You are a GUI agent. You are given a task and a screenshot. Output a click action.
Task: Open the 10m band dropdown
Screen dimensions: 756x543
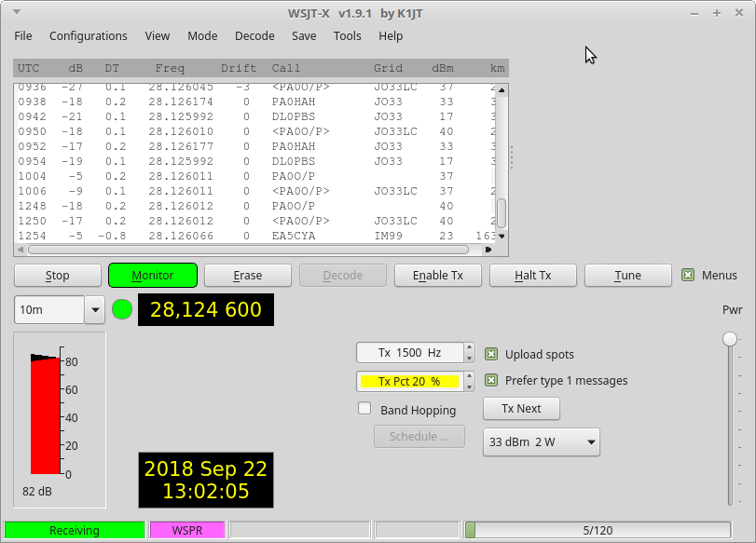(95, 310)
